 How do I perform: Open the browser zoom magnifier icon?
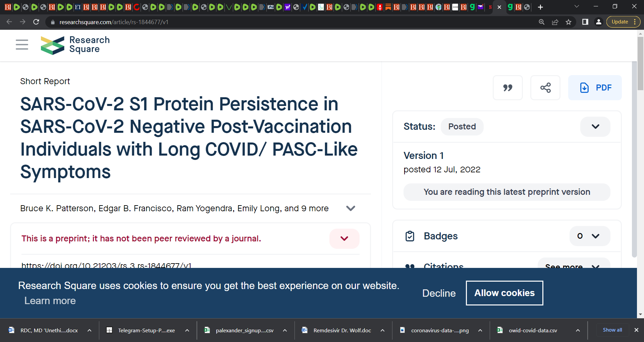coord(542,22)
